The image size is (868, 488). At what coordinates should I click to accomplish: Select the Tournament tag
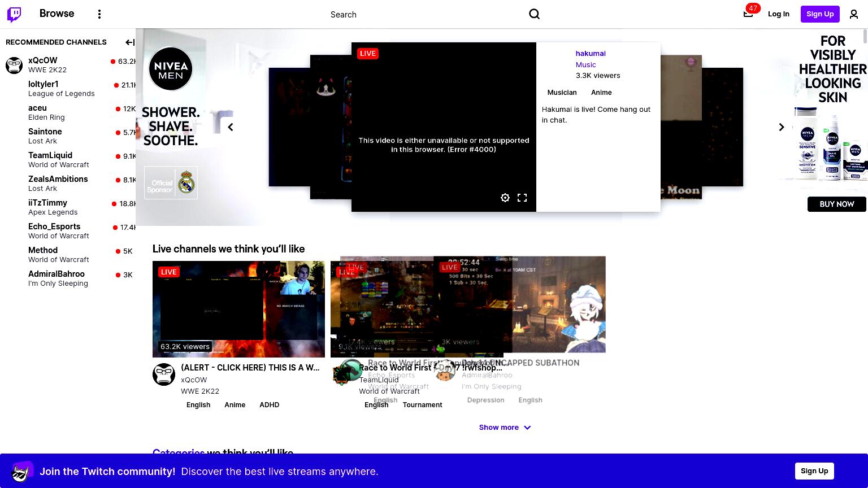pyautogui.click(x=422, y=405)
